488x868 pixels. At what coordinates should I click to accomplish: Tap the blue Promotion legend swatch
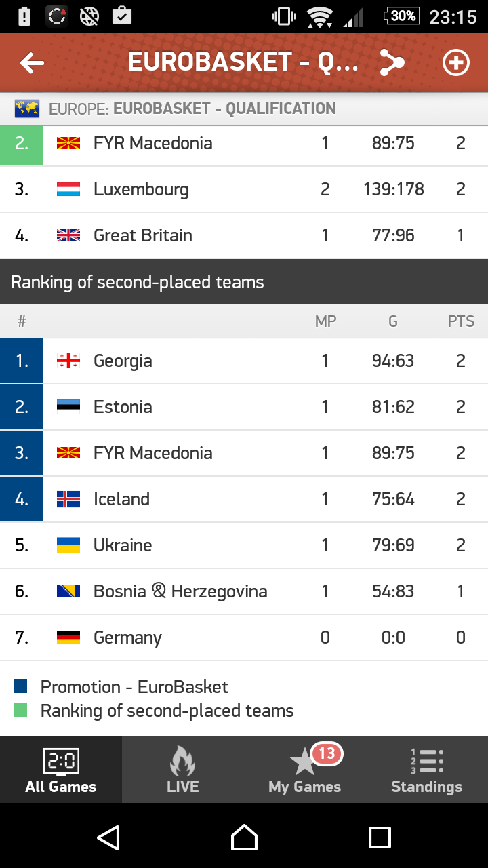(x=20, y=687)
